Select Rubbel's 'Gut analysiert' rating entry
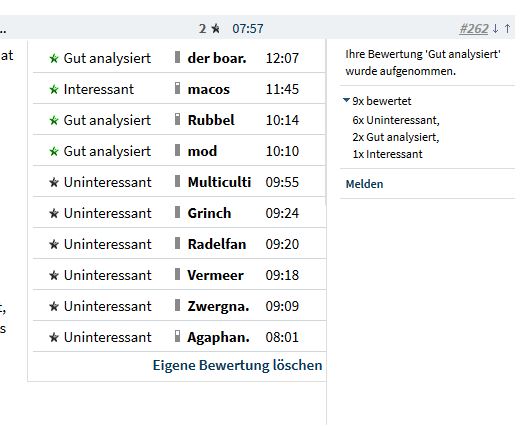 (179, 120)
